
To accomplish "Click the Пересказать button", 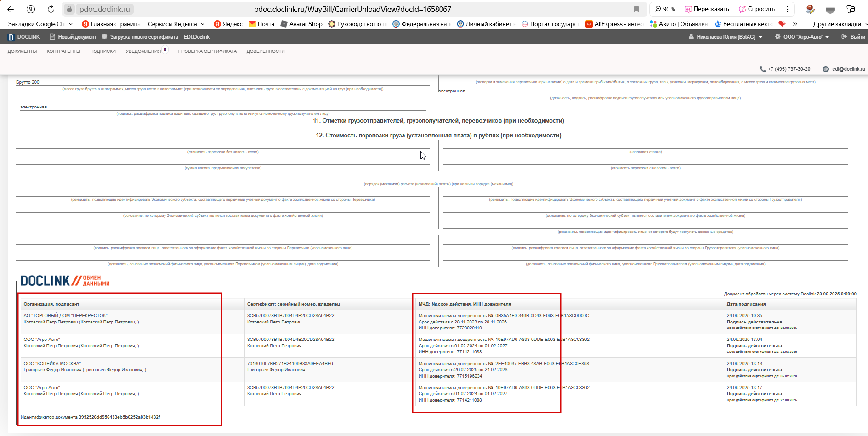I will coord(707,9).
